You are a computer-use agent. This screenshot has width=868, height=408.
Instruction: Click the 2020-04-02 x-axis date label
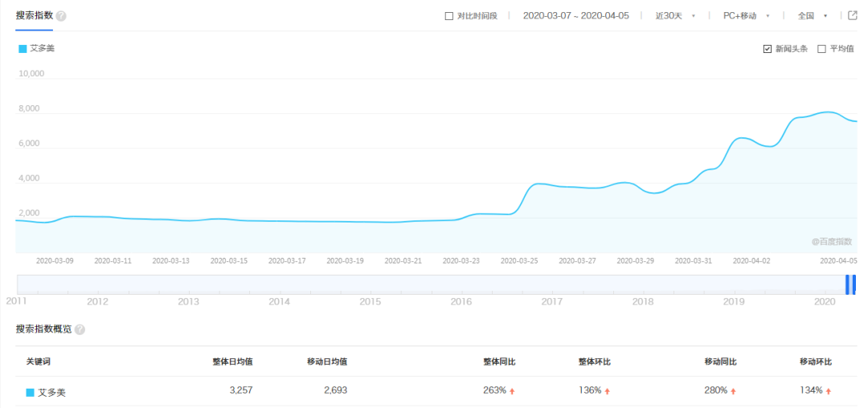click(751, 260)
